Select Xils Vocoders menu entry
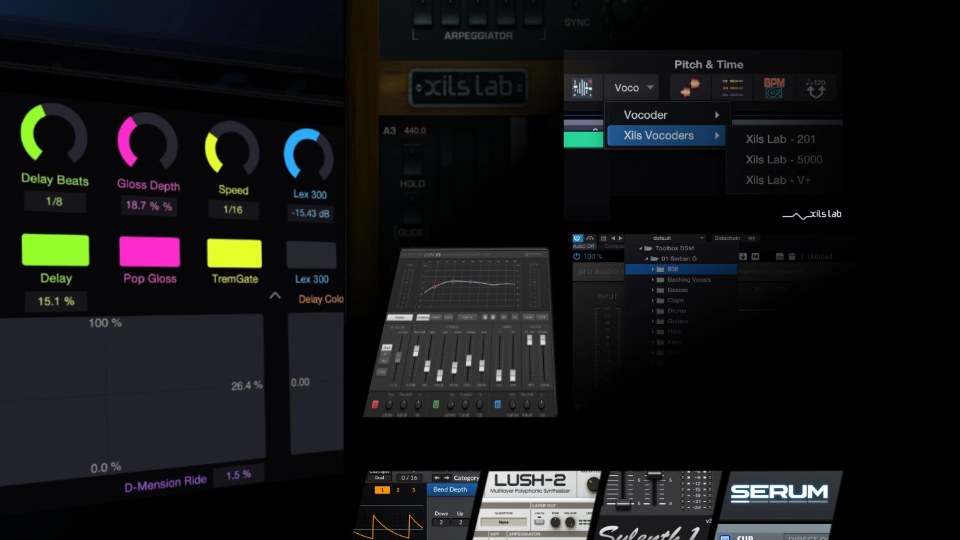The image size is (960, 540). (665, 136)
